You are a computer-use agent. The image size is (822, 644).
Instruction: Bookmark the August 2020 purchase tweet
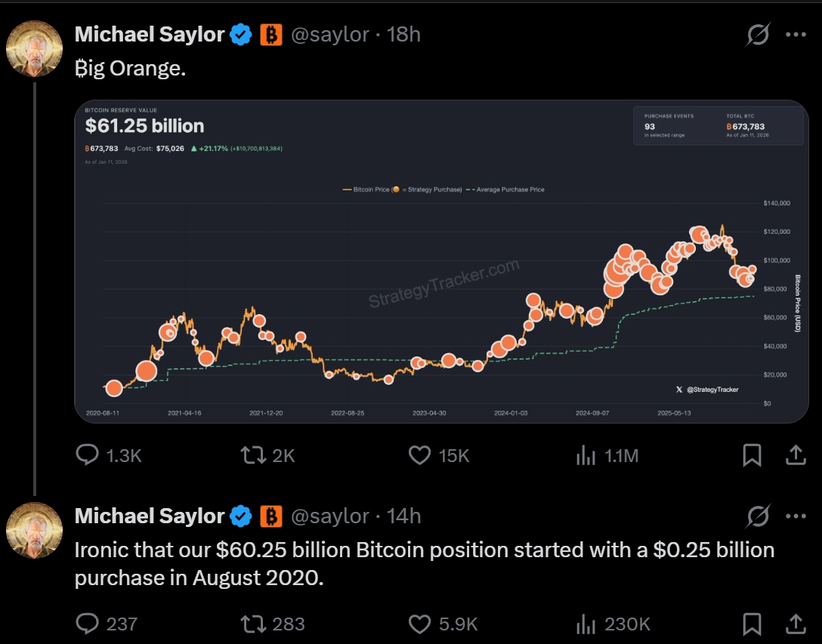752,624
